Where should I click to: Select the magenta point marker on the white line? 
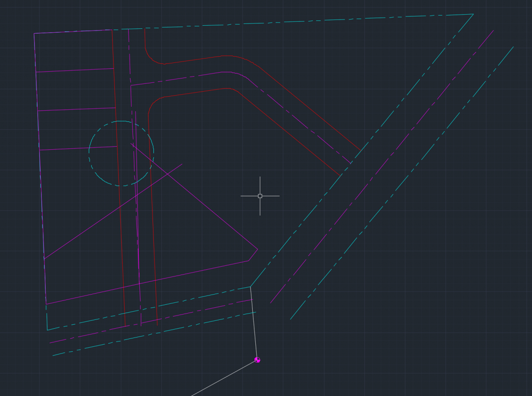click(x=258, y=360)
